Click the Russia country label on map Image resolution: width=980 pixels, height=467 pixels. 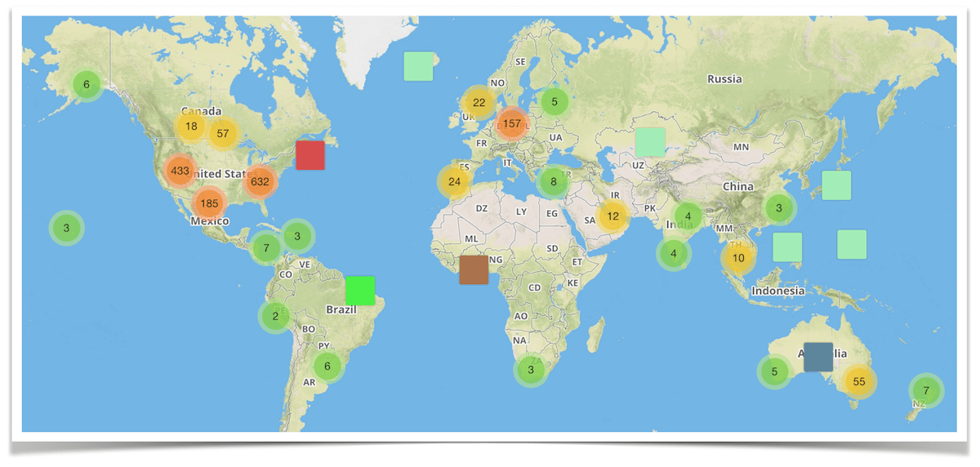click(x=724, y=79)
